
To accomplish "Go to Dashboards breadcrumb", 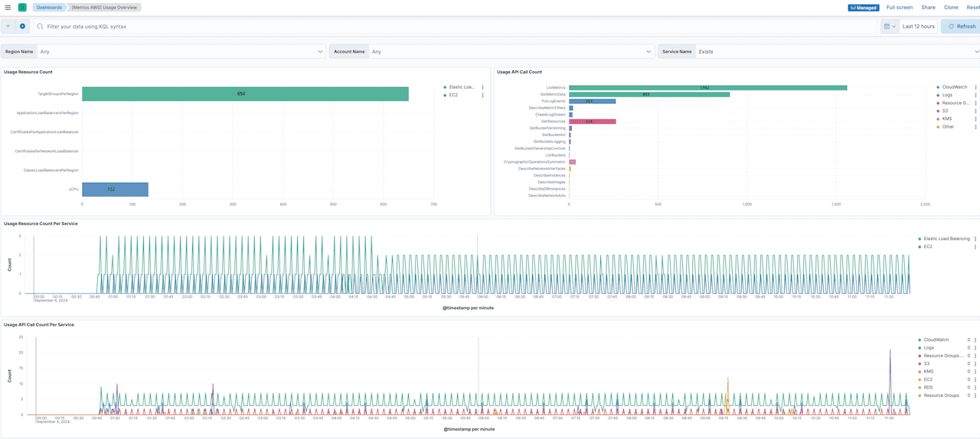I will click(49, 7).
